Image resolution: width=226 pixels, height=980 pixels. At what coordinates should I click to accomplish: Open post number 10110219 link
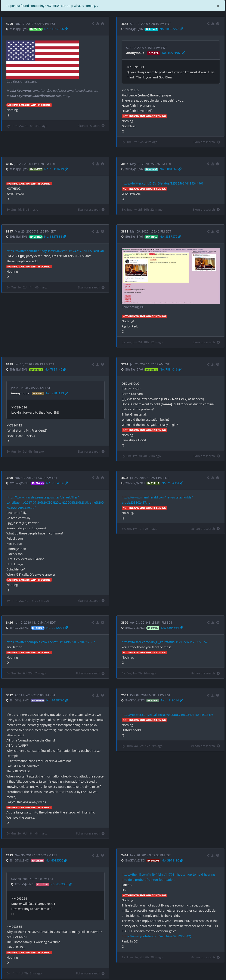54,169
